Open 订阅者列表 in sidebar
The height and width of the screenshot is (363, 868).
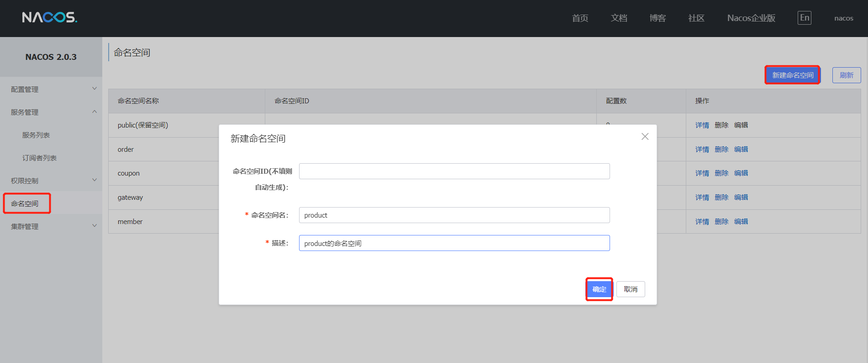[40, 158]
